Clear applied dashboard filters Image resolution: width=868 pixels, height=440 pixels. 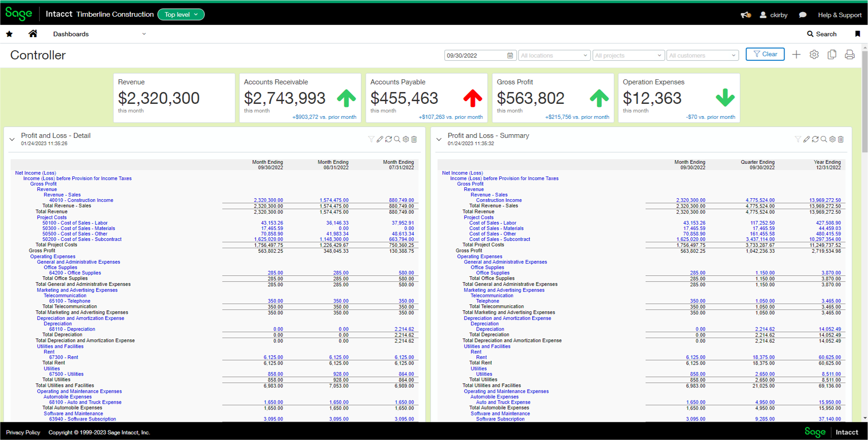[x=765, y=54]
